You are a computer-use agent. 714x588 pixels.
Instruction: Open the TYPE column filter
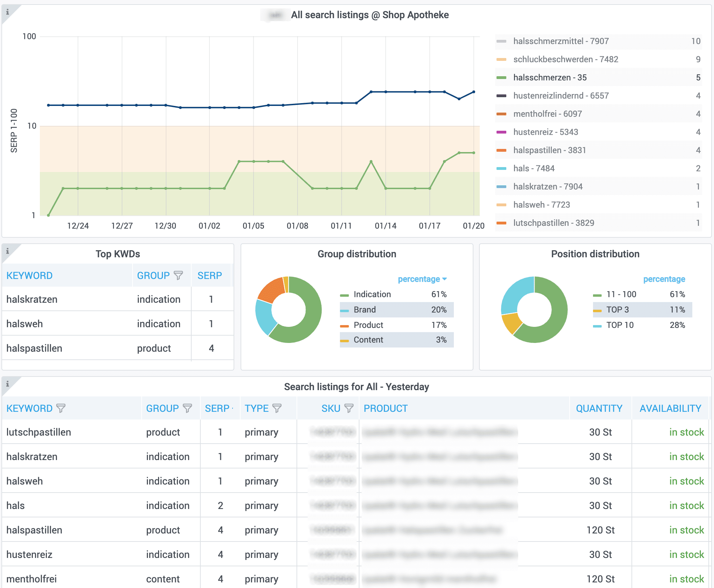point(277,408)
